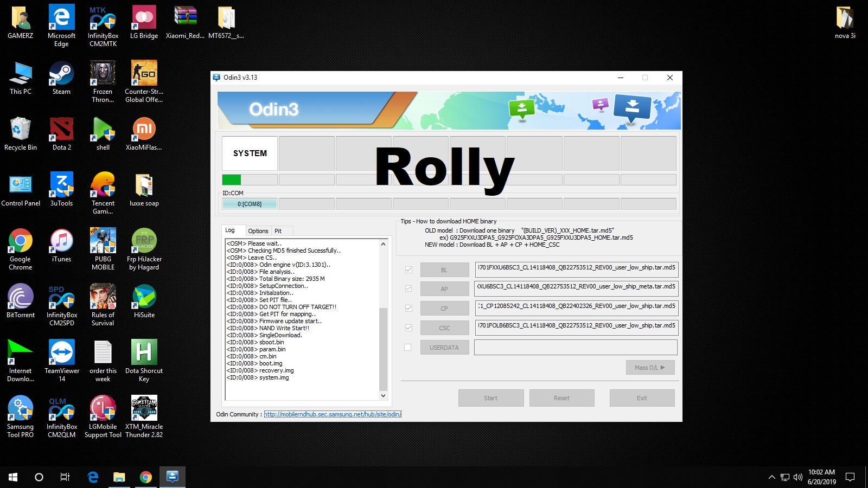
Task: Click the Odin3 log scrollbar thumb
Action: point(384,349)
